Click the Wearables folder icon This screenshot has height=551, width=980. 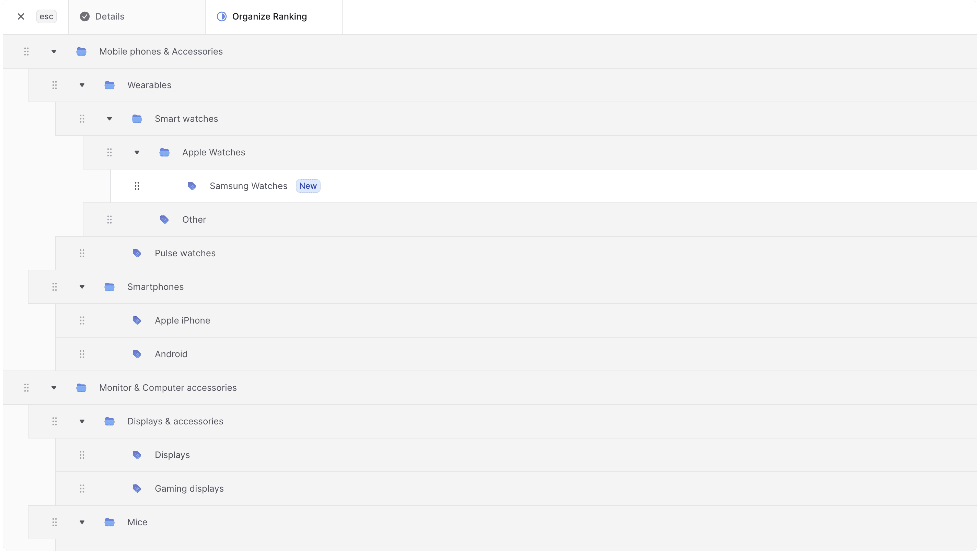(x=109, y=85)
